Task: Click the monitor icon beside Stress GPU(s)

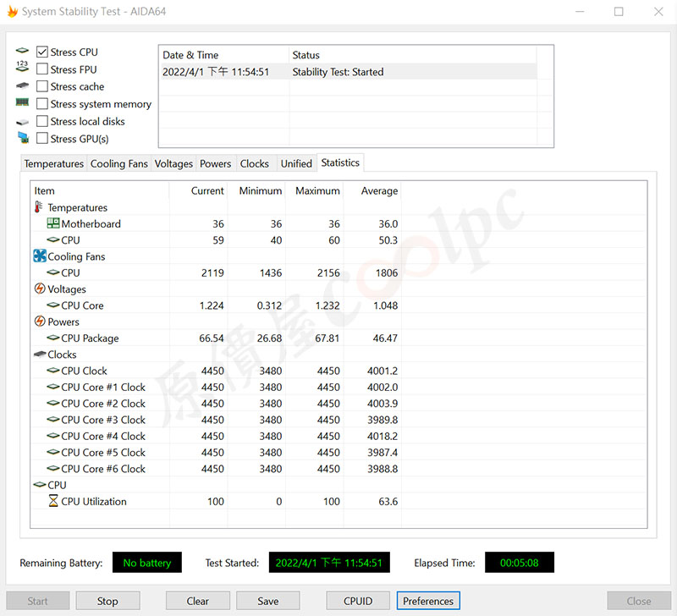Action: tap(24, 138)
